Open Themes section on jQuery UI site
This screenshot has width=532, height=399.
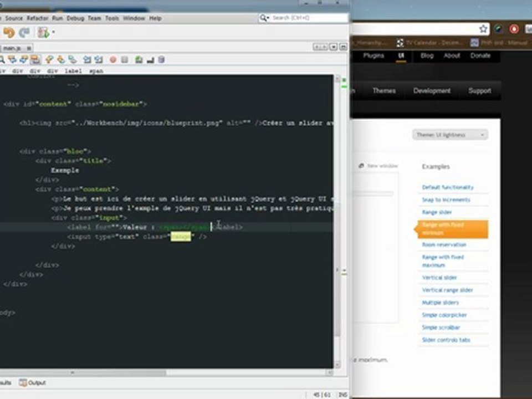(384, 90)
